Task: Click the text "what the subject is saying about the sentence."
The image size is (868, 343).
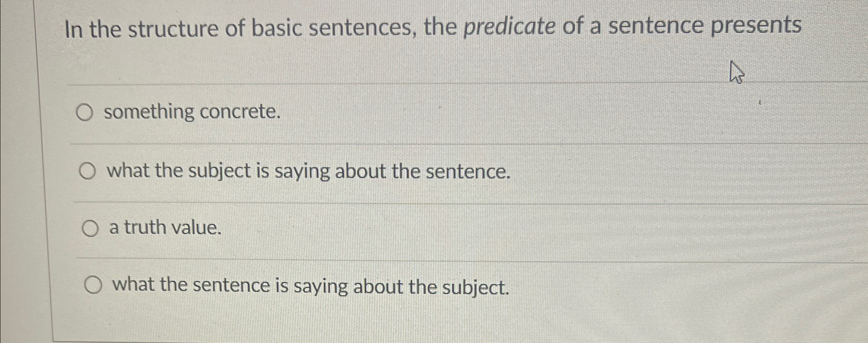Action: (x=308, y=171)
